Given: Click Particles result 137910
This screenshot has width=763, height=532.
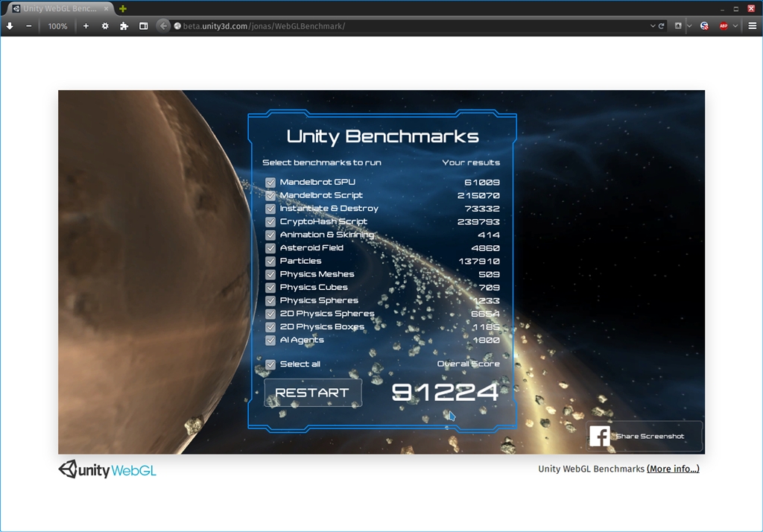Looking at the screenshot, I should pos(479,261).
